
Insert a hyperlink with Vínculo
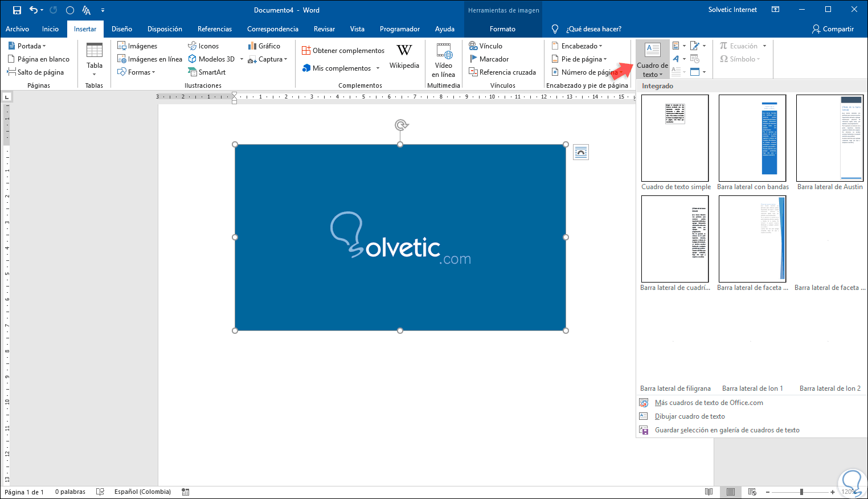coord(485,46)
